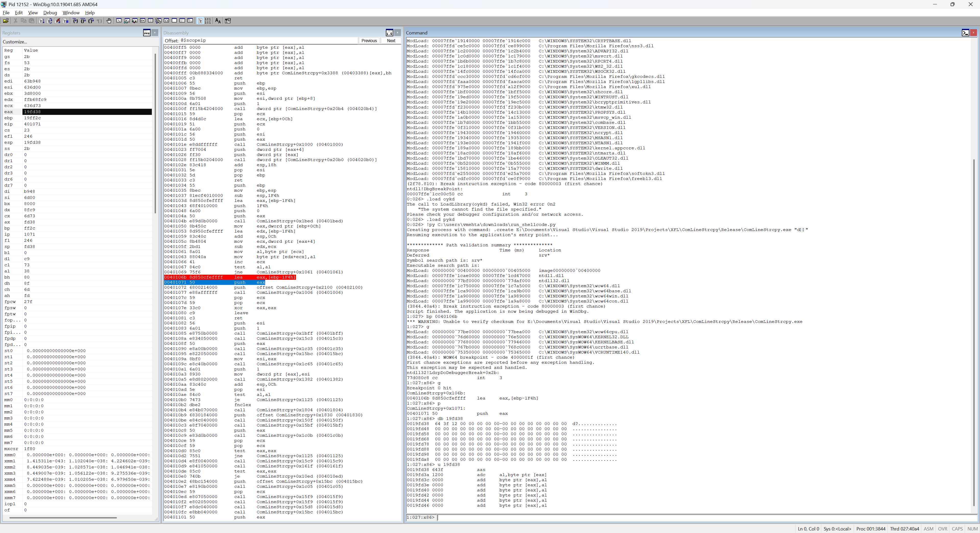The width and height of the screenshot is (980, 533).
Task: Toggle Source mode on button
Action: tap(200, 20)
